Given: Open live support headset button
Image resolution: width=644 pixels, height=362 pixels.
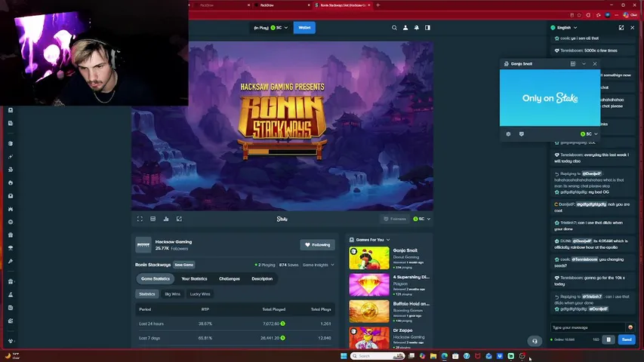Looking at the screenshot, I should click(x=535, y=341).
